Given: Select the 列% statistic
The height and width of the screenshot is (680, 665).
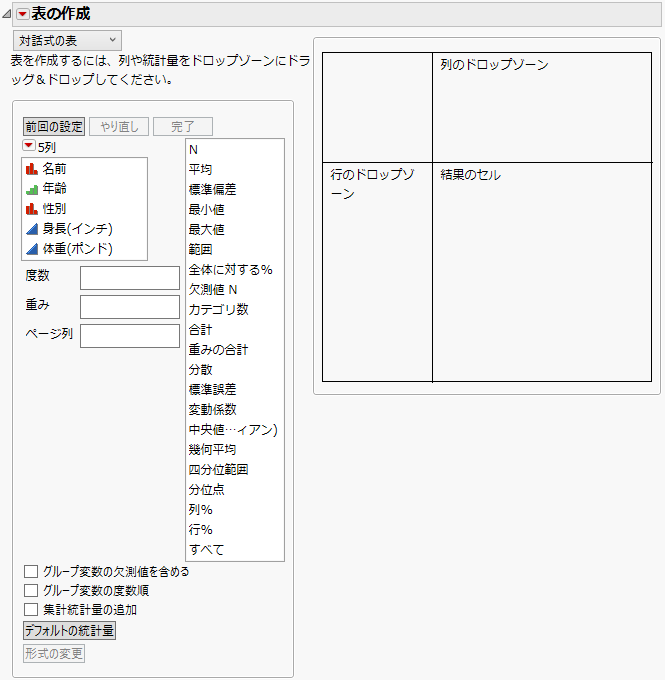Looking at the screenshot, I should [x=235, y=510].
